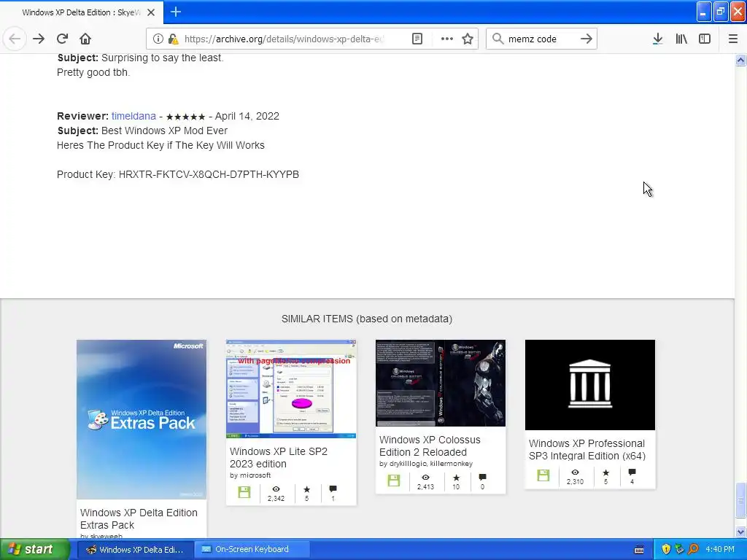Click the security shield tray icon
The image size is (747, 560).
pos(666,550)
